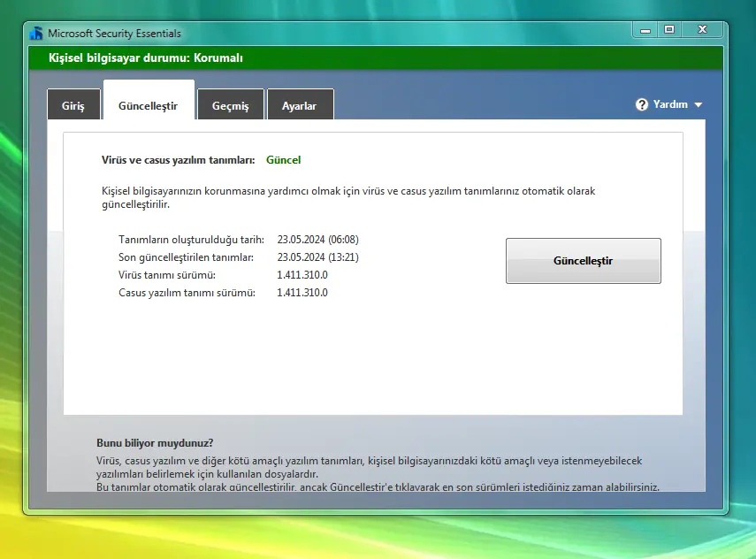Click the 23.05.2024 (06:08) creation date
Image resolution: width=756 pixels, height=559 pixels.
pyautogui.click(x=317, y=240)
